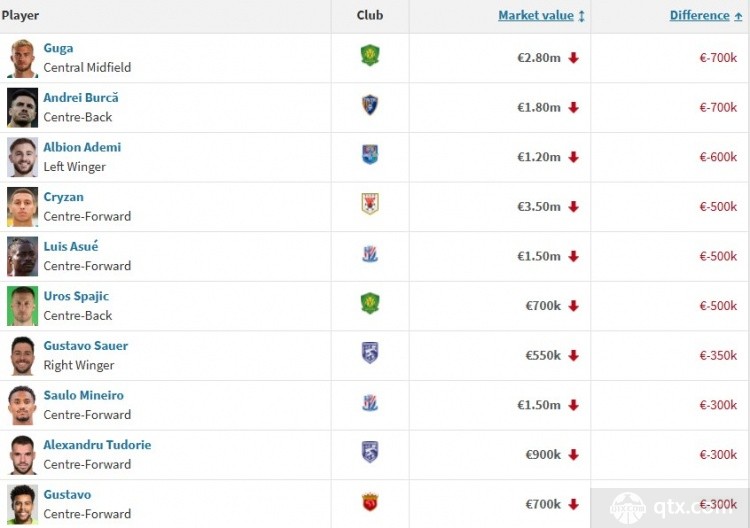The image size is (750, 528).
Task: Click the club badge next to Andrei Burcă
Action: point(370,105)
